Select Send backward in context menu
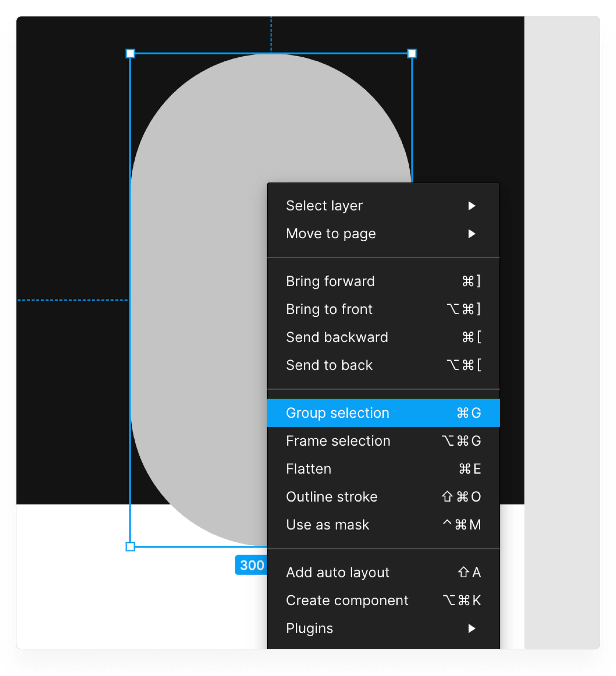616x676 pixels. tap(383, 337)
